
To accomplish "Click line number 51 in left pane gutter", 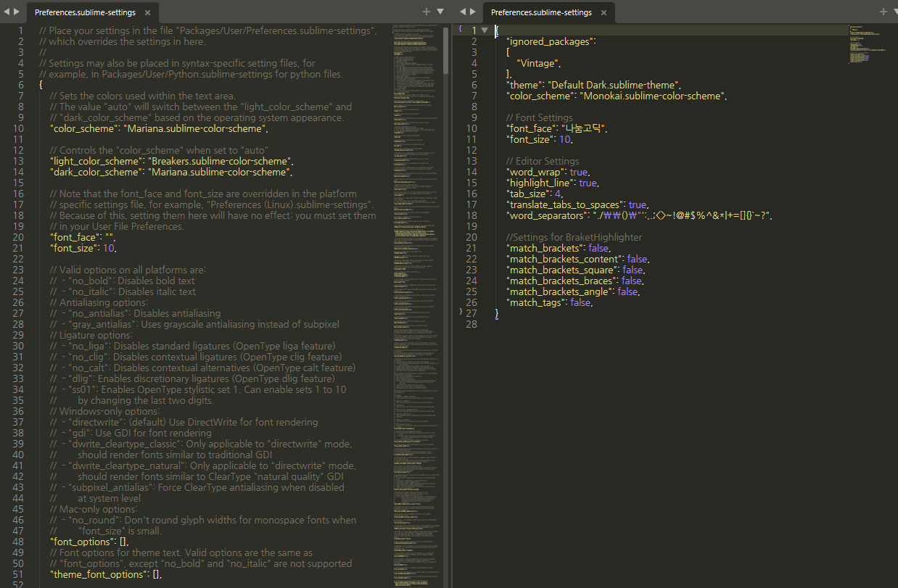I will coord(18,574).
